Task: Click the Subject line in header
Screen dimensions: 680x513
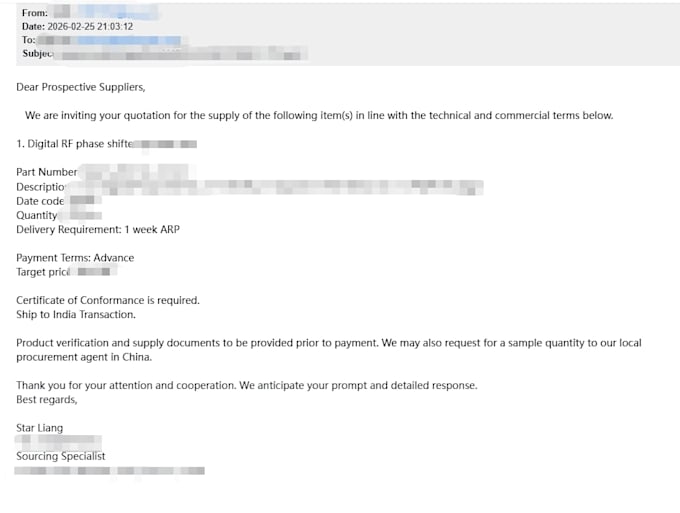Action: tap(165, 54)
